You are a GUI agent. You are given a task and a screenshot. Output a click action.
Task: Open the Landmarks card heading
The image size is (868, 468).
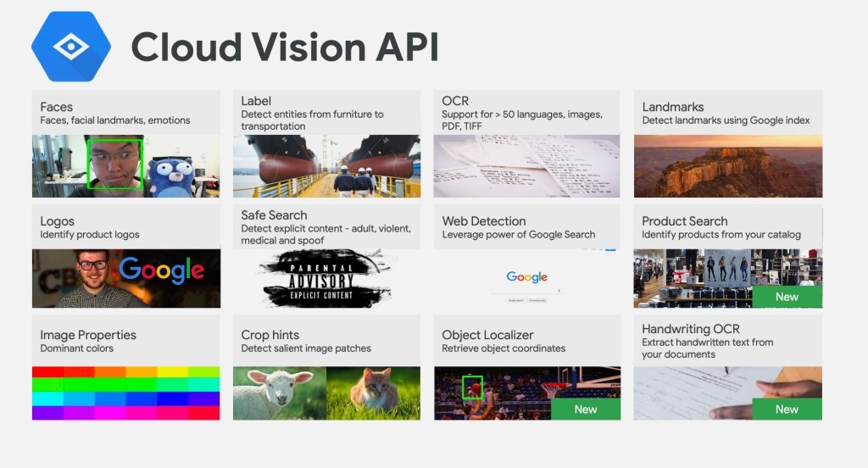pos(673,107)
